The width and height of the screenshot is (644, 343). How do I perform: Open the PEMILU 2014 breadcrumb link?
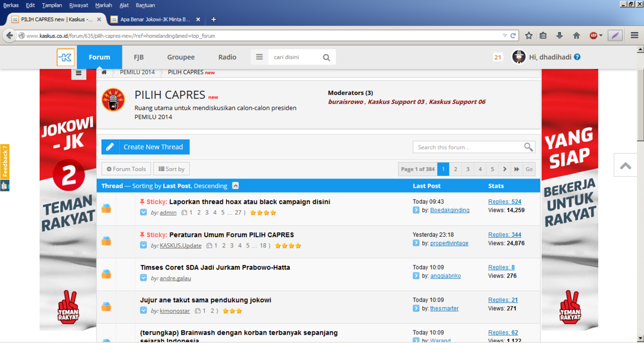137,72
